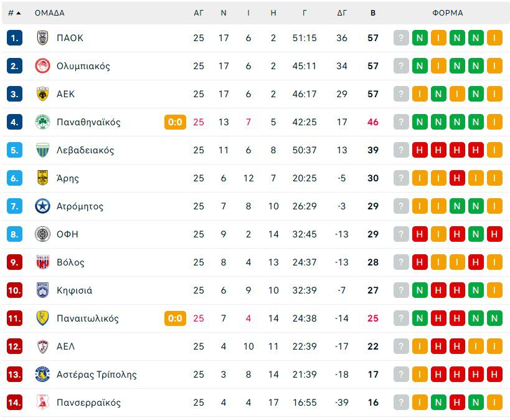Image resolution: width=510 pixels, height=420 pixels.
Task: Click the Πανσερραϊκός red logo
Action: point(42,403)
